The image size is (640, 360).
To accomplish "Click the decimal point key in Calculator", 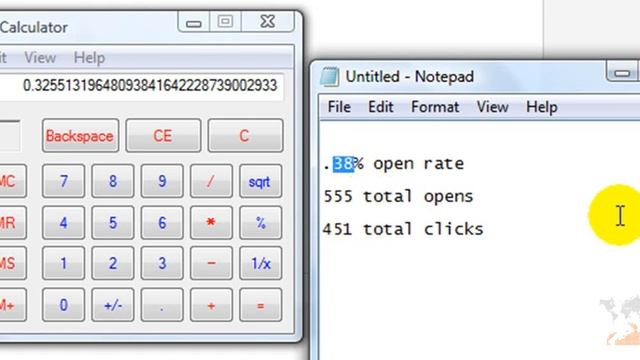I will (x=162, y=305).
